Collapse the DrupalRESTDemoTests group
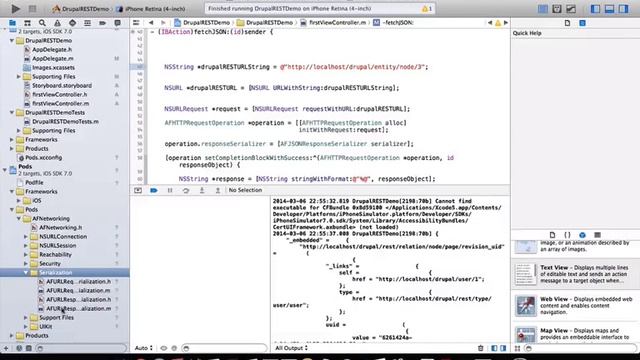 coord(12,112)
